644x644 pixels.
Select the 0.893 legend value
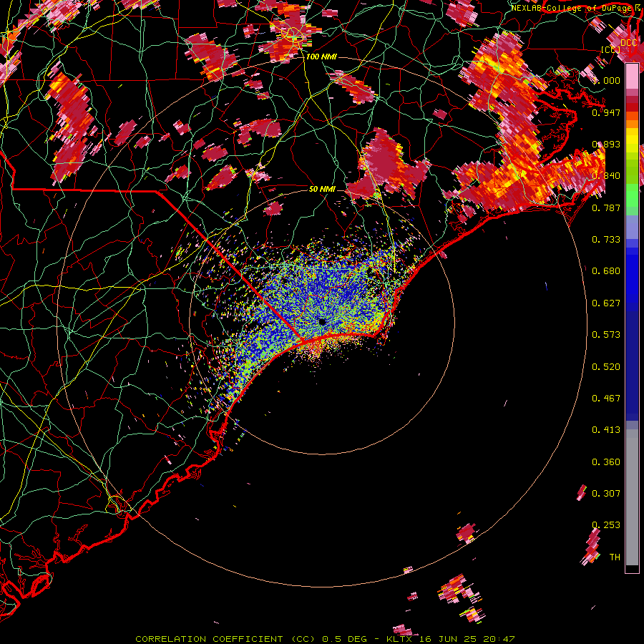(x=606, y=144)
